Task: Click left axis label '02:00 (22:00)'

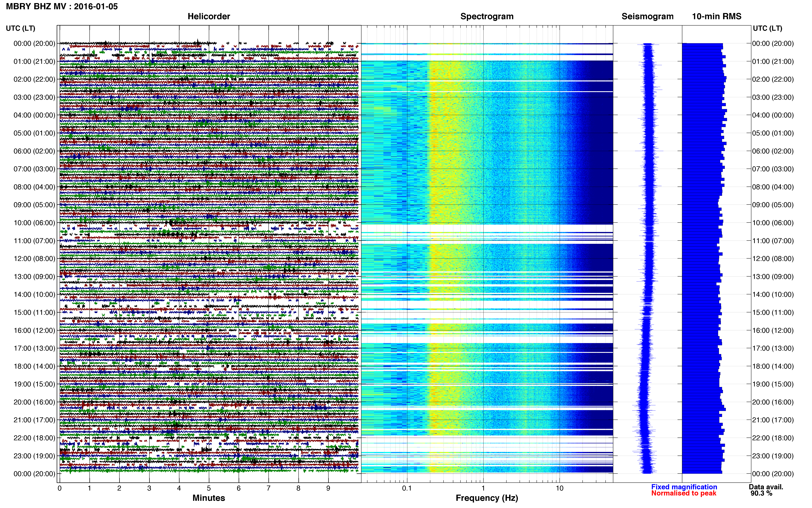Action: click(x=34, y=79)
